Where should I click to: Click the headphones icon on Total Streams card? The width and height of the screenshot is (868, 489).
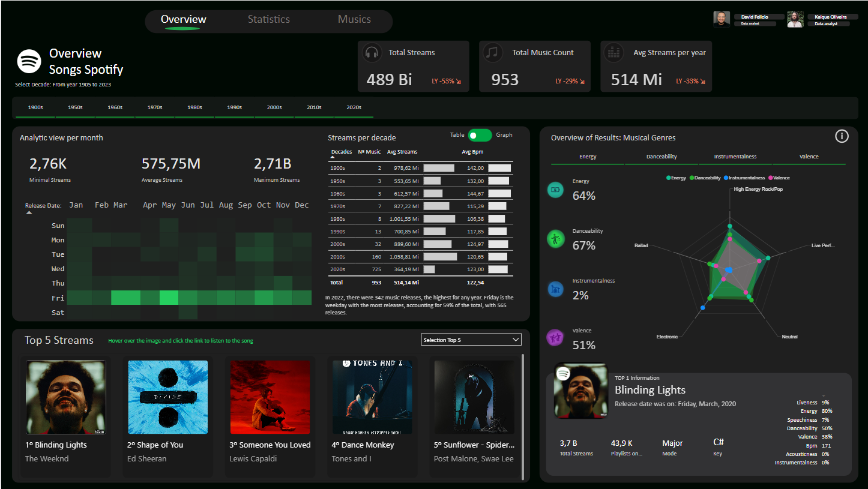(372, 53)
